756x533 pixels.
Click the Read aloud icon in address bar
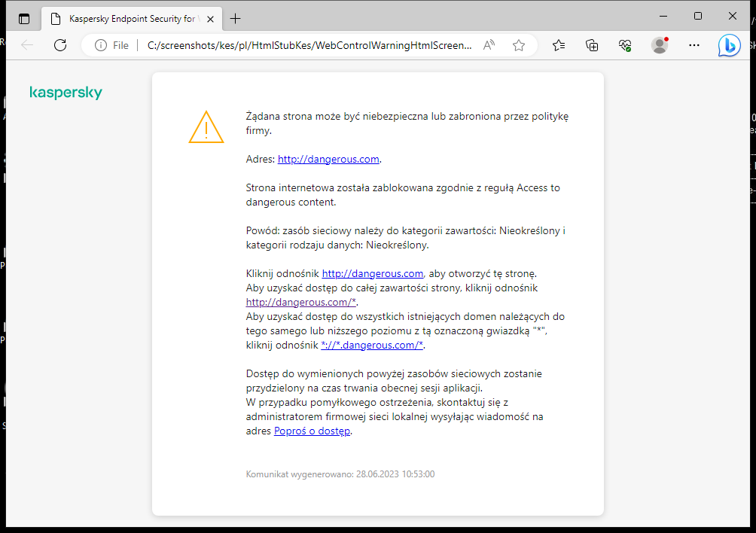coord(489,45)
